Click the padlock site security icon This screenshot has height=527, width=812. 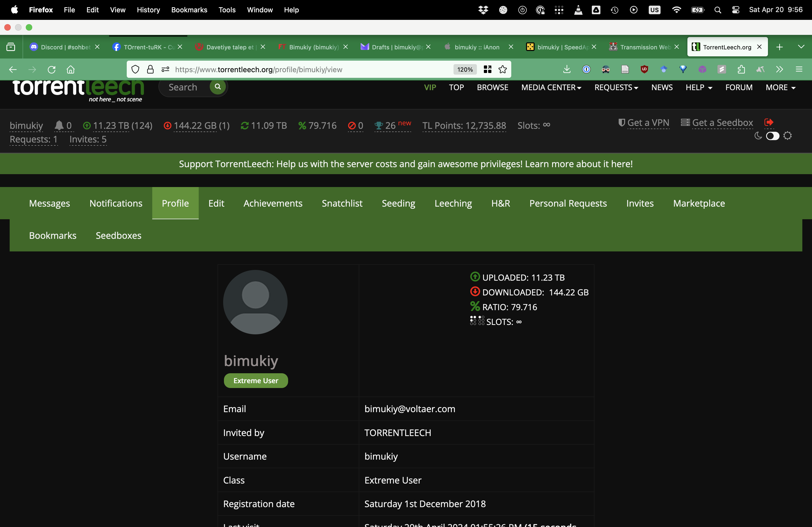(150, 69)
